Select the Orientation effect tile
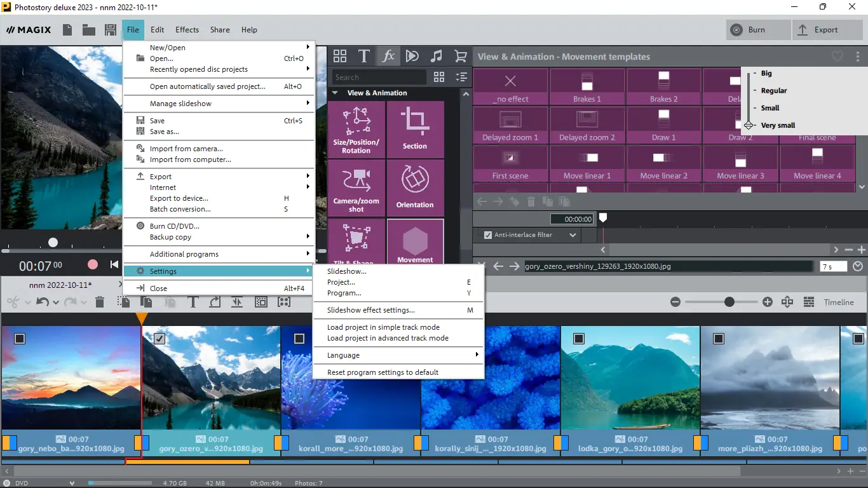Image resolution: width=868 pixels, height=488 pixels. (x=415, y=187)
